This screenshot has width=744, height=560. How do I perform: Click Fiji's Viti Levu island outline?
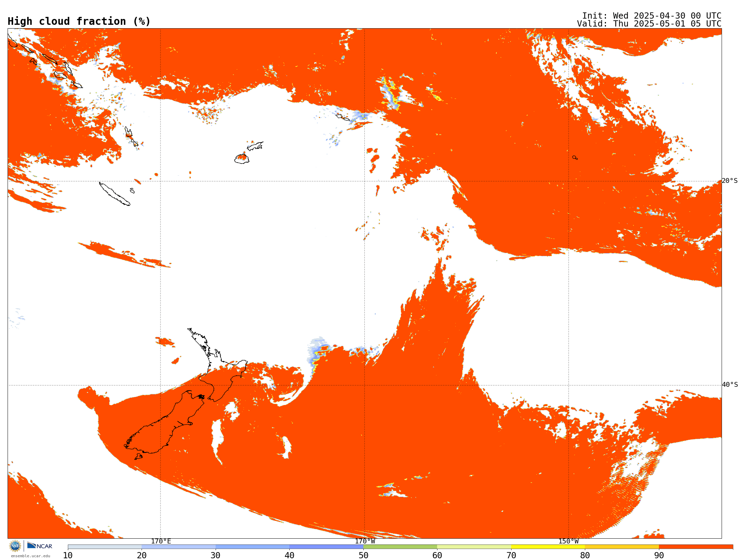242,159
